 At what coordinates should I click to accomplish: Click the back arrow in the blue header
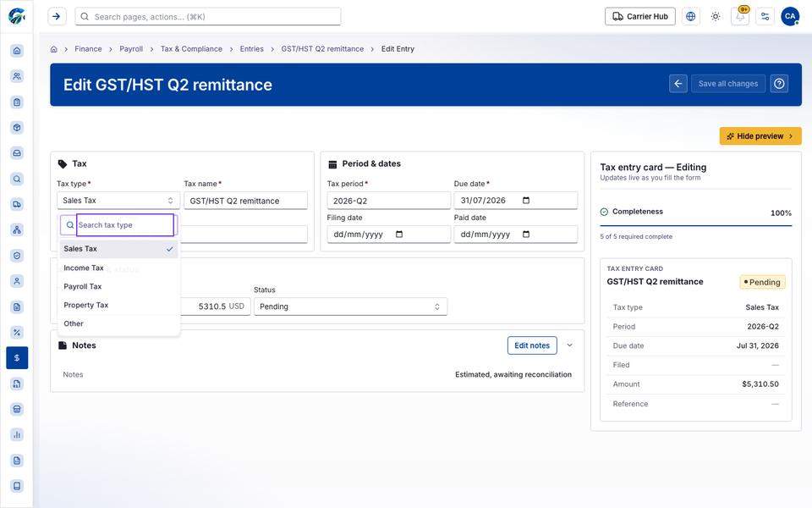678,84
